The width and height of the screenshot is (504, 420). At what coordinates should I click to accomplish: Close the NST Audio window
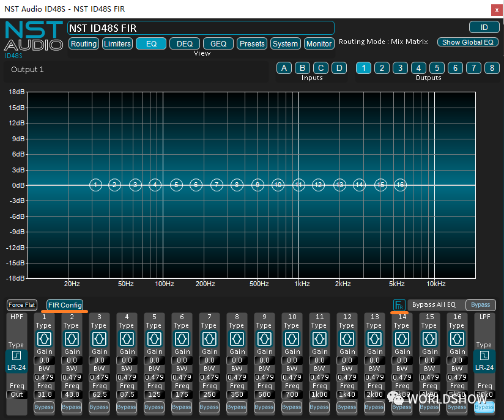(x=497, y=10)
